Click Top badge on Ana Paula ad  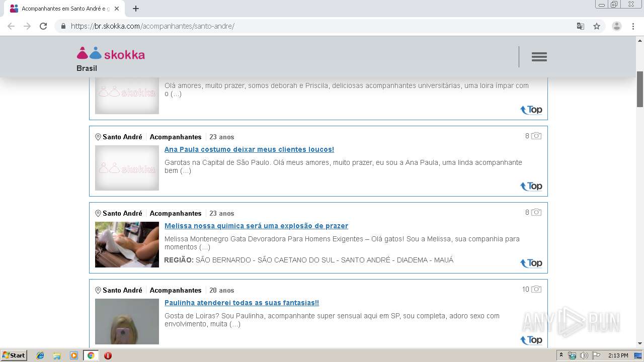coord(531,187)
